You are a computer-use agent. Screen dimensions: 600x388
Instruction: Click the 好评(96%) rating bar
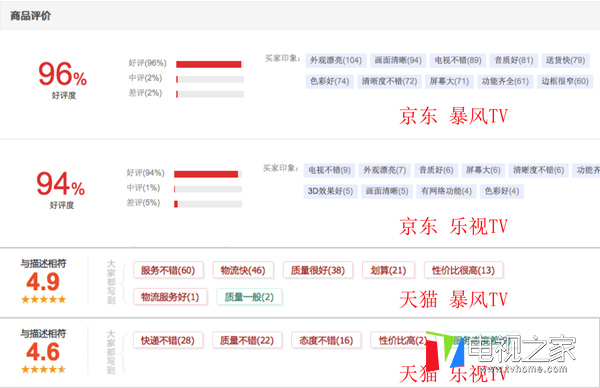pyautogui.click(x=210, y=64)
